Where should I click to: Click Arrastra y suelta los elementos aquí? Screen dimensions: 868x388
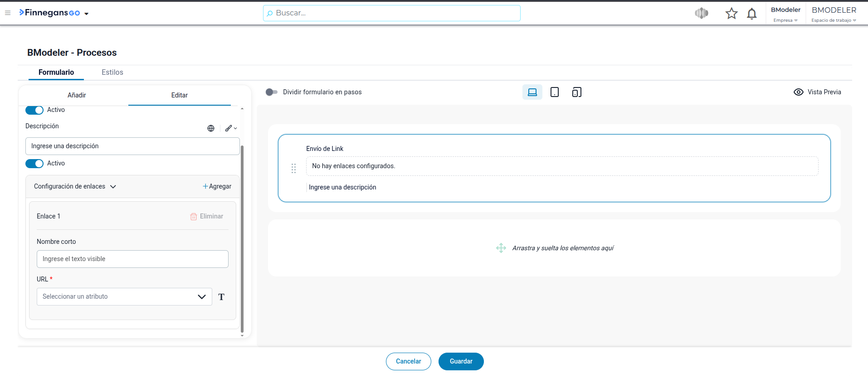(x=563, y=248)
